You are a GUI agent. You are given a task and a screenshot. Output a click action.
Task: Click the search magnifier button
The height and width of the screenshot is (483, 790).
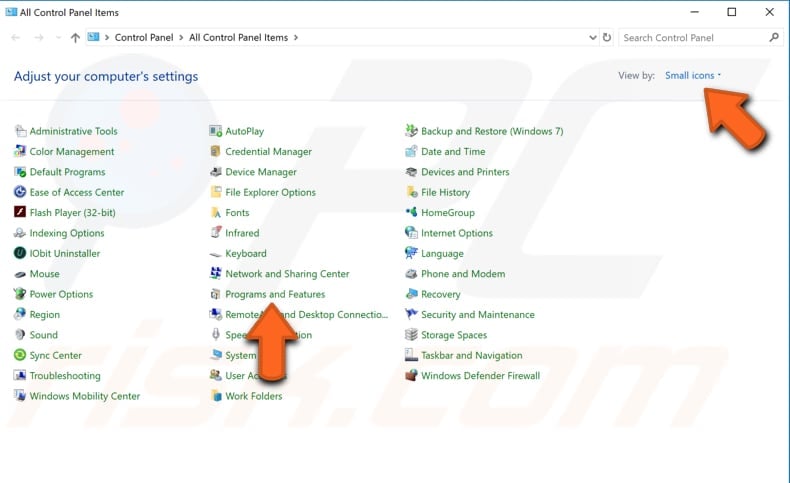774,37
